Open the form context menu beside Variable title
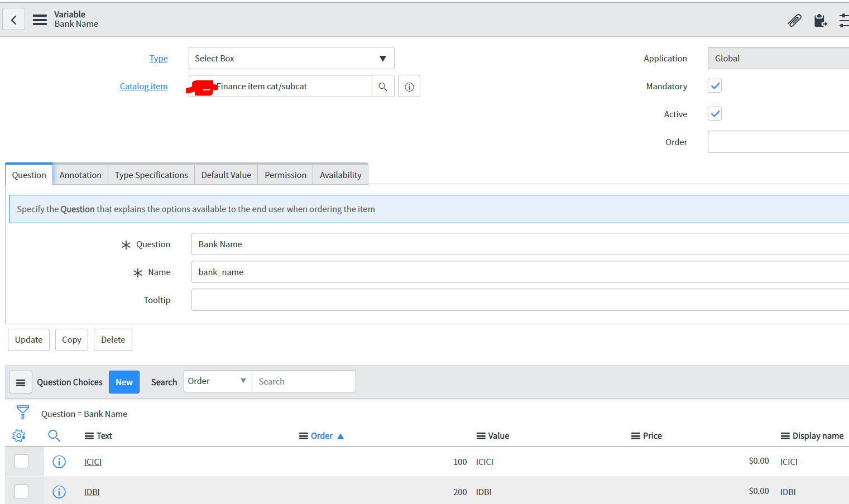Image resolution: width=849 pixels, height=504 pixels. pyautogui.click(x=39, y=19)
